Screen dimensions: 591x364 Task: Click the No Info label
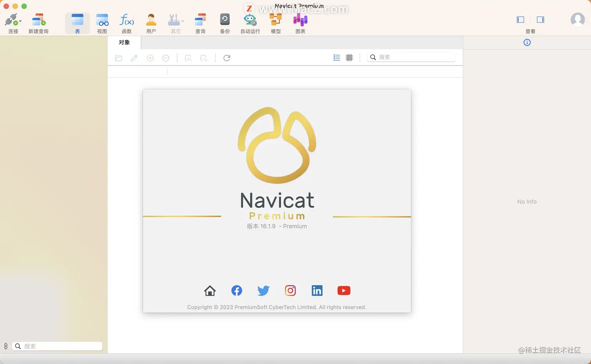coord(527,202)
